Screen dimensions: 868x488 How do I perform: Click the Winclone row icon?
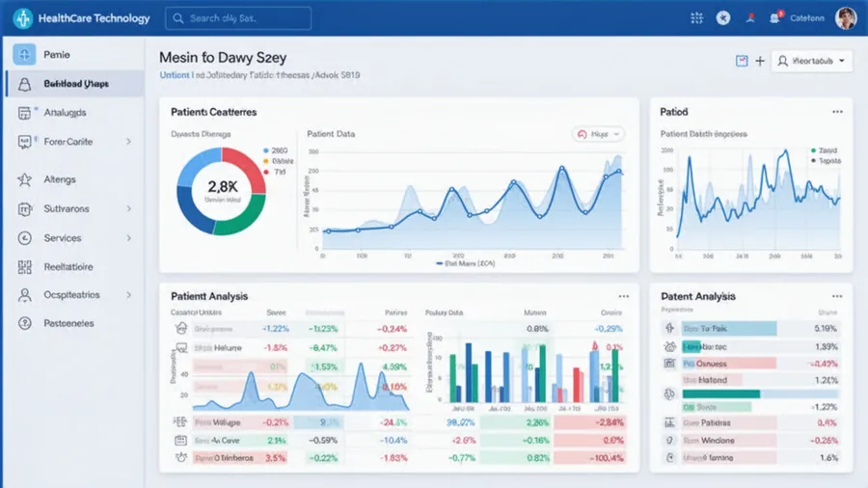[x=669, y=441]
